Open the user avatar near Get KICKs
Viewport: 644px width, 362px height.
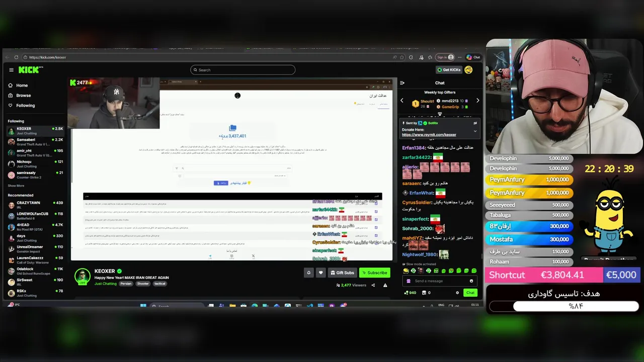pyautogui.click(x=468, y=70)
